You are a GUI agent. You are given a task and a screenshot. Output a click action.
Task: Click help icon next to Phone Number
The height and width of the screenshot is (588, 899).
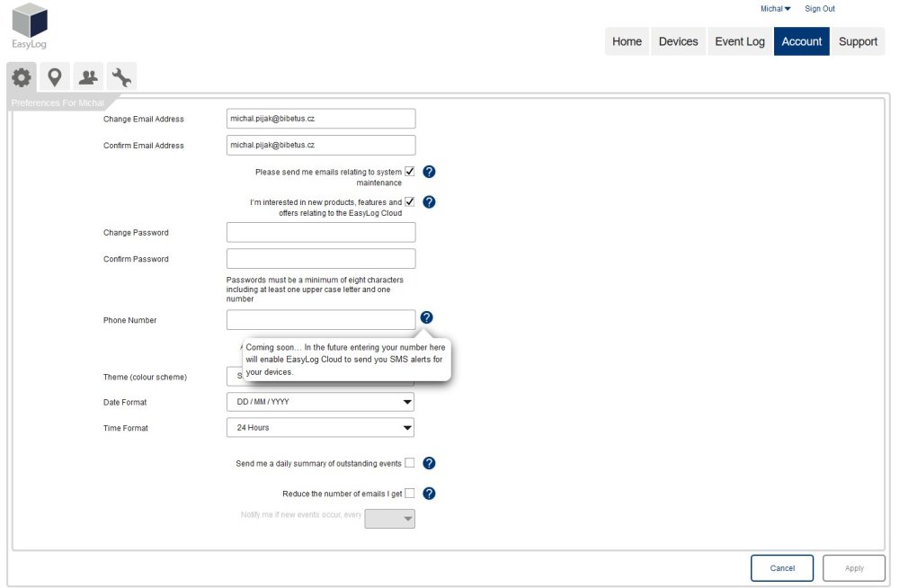426,317
